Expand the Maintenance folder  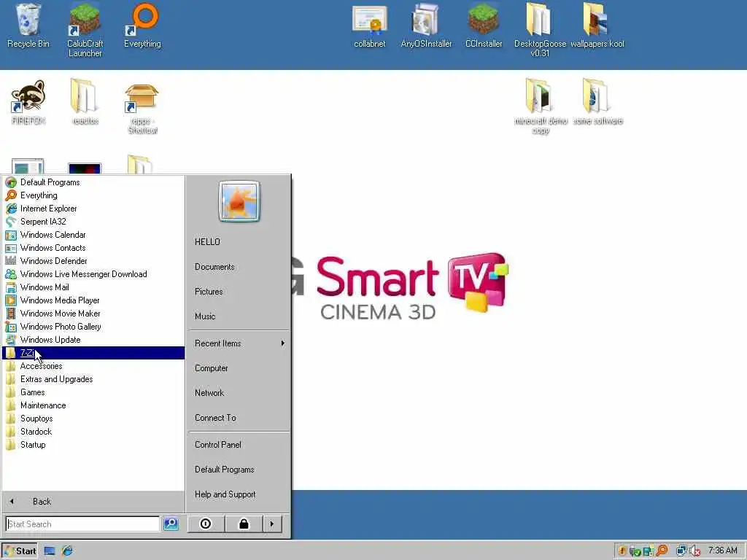pos(93,405)
